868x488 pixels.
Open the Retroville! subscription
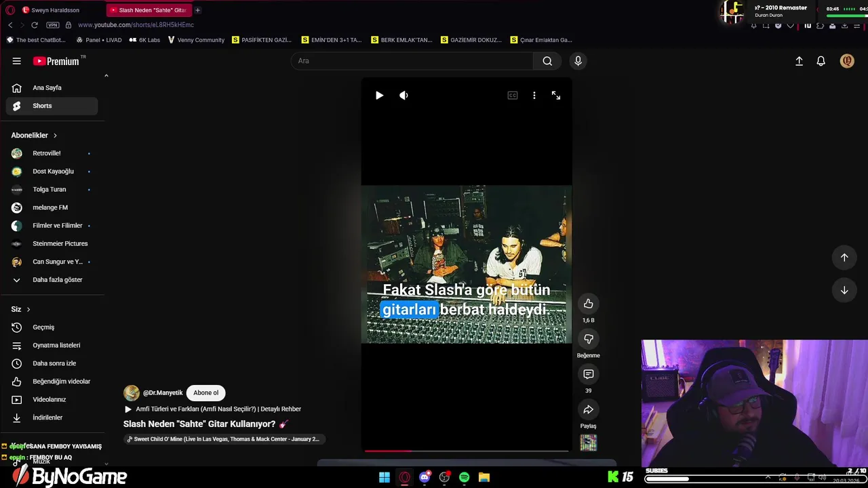(52, 153)
